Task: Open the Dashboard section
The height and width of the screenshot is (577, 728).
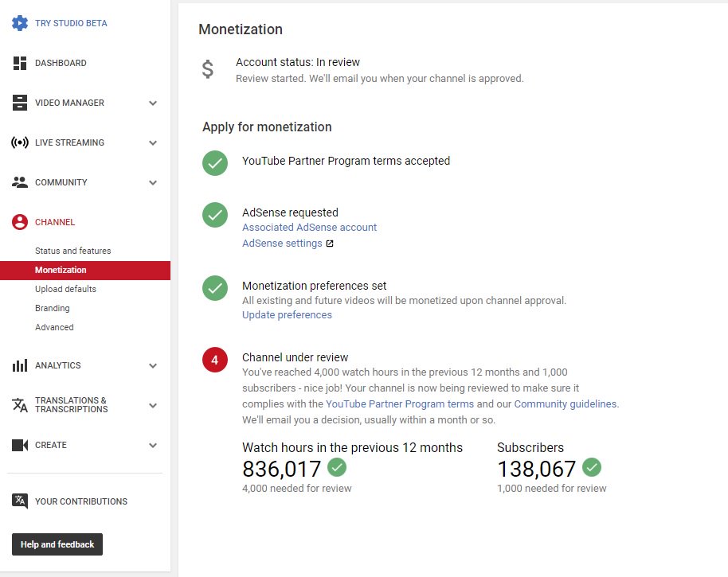Action: coord(61,63)
